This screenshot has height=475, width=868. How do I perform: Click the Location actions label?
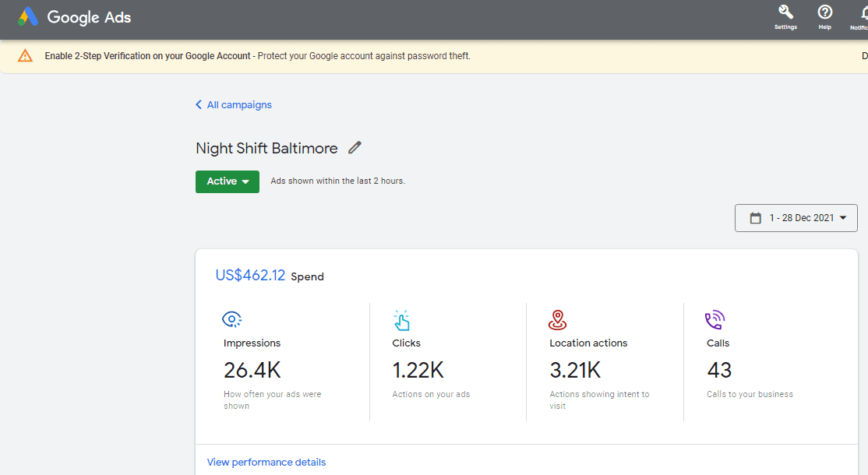[588, 343]
